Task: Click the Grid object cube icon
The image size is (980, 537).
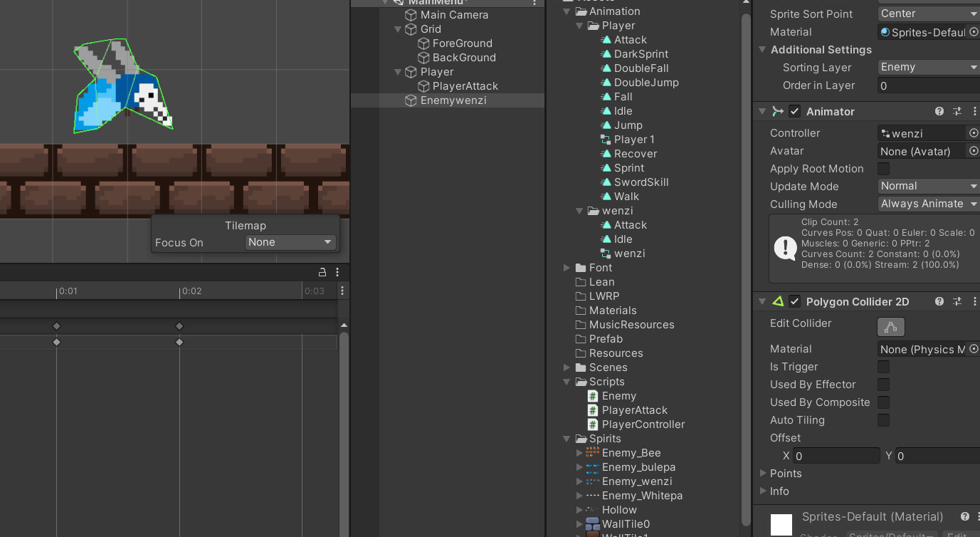Action: [x=411, y=29]
